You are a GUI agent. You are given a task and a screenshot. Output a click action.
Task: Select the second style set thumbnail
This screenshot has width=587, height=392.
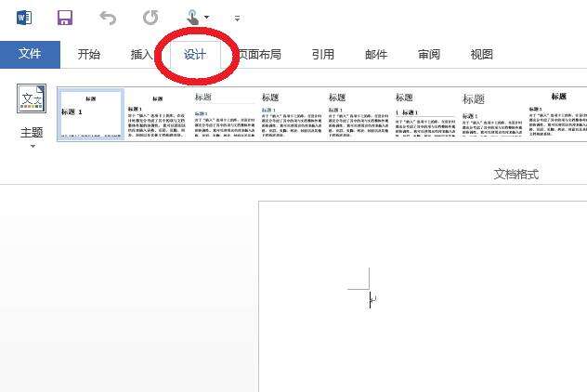(x=157, y=114)
